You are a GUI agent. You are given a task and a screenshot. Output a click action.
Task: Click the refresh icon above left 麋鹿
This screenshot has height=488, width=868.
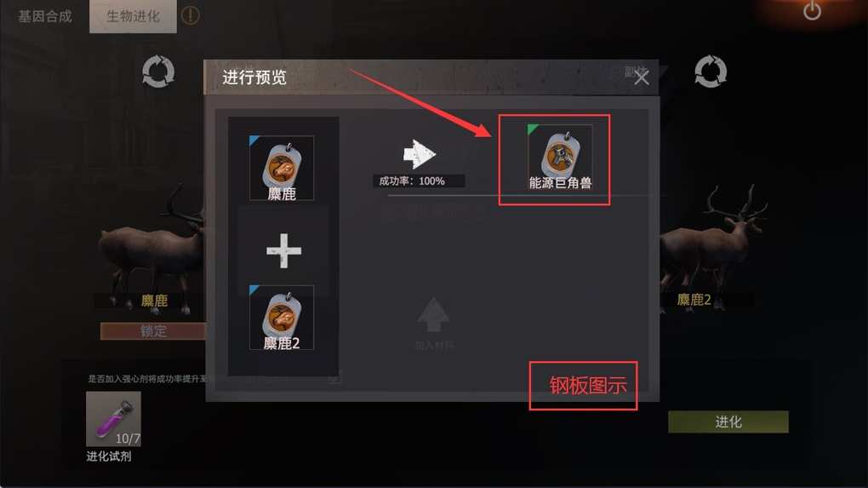click(158, 72)
